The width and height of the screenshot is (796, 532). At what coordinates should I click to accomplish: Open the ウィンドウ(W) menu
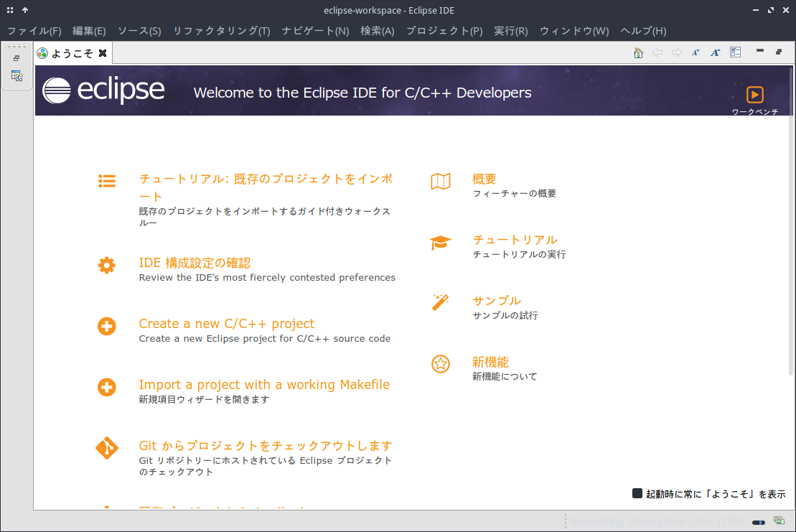[x=574, y=31]
